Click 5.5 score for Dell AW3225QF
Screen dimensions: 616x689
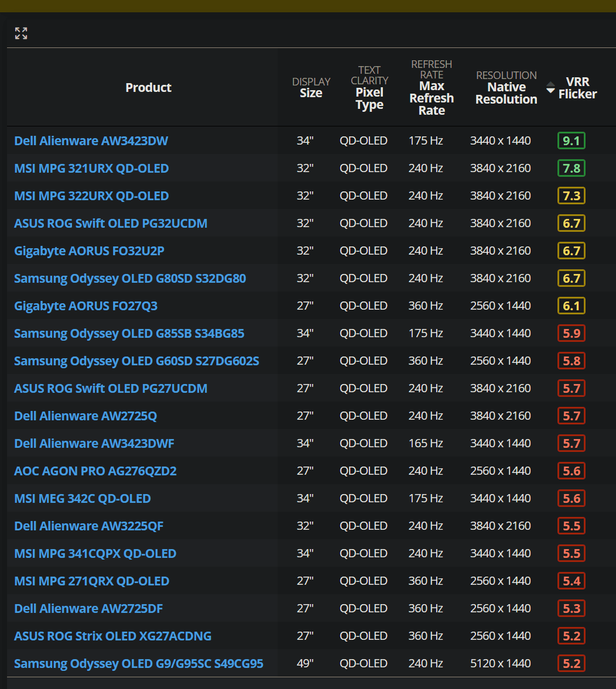pyautogui.click(x=571, y=526)
